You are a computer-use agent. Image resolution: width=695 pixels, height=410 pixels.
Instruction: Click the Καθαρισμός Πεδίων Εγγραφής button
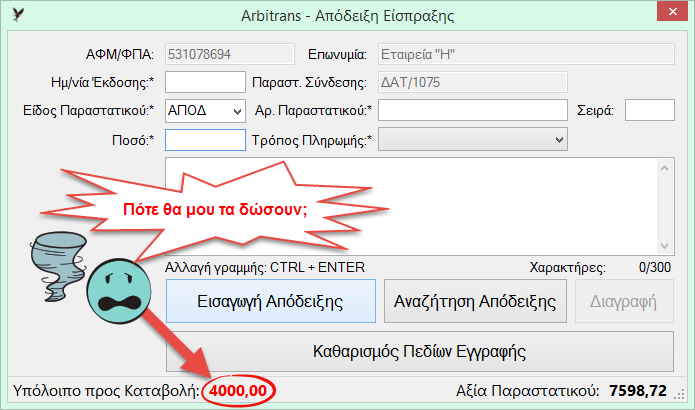tap(420, 351)
